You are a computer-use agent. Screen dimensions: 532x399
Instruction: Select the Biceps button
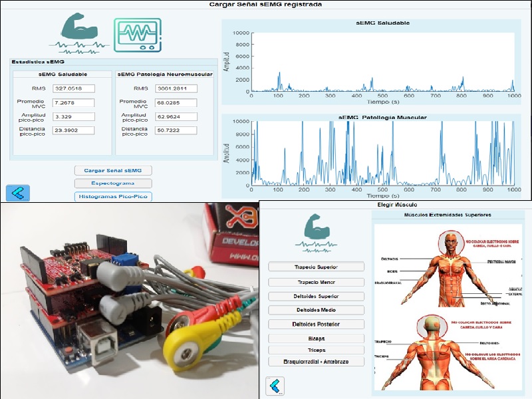point(317,338)
